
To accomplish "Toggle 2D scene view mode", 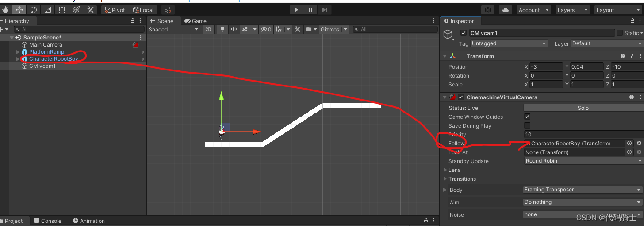I will pyautogui.click(x=208, y=29).
